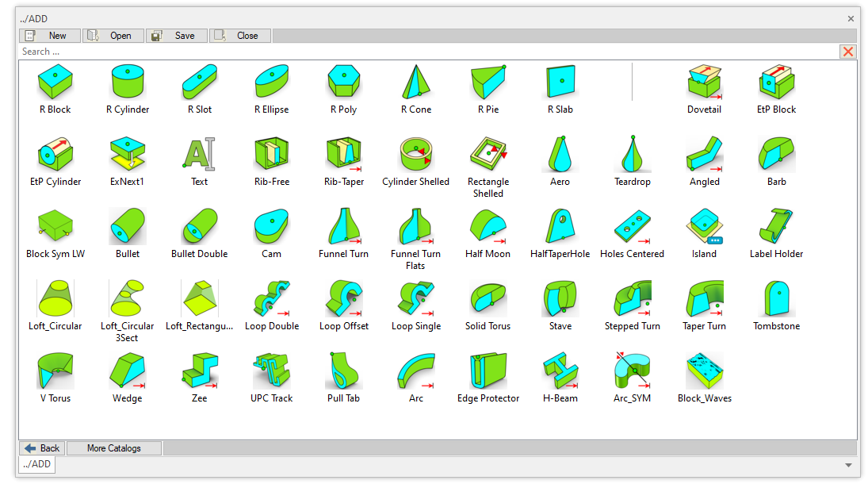Clear the search with the red X

pos(848,52)
